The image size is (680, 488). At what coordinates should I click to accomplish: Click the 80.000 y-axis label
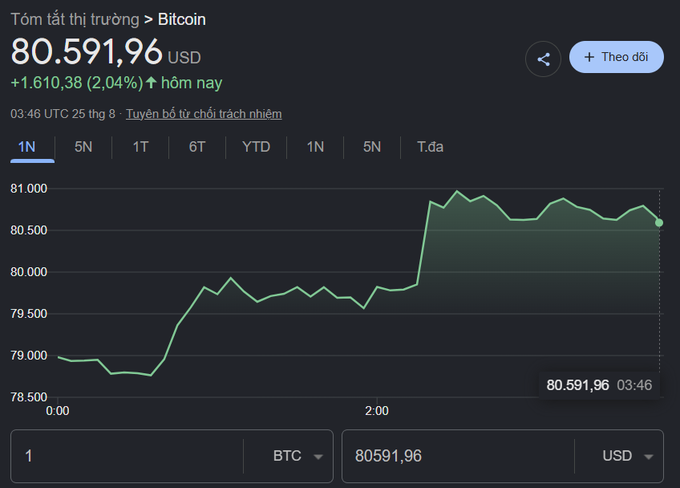(29, 272)
